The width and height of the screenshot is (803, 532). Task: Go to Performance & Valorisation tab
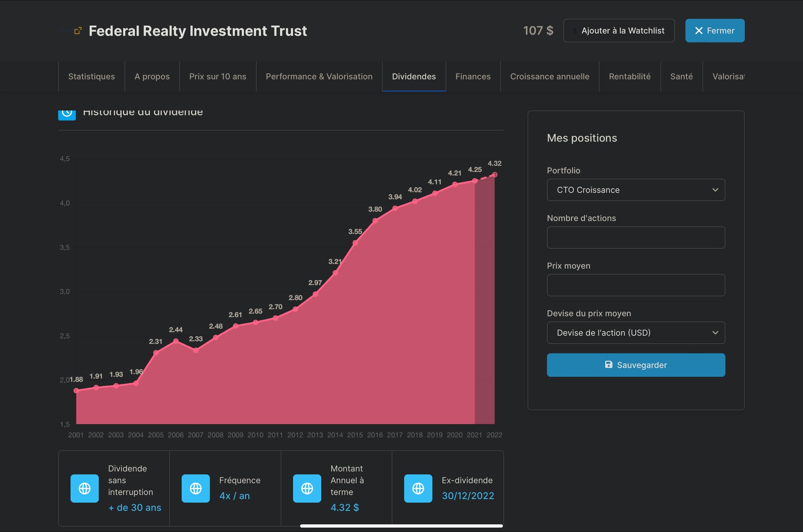pos(319,76)
